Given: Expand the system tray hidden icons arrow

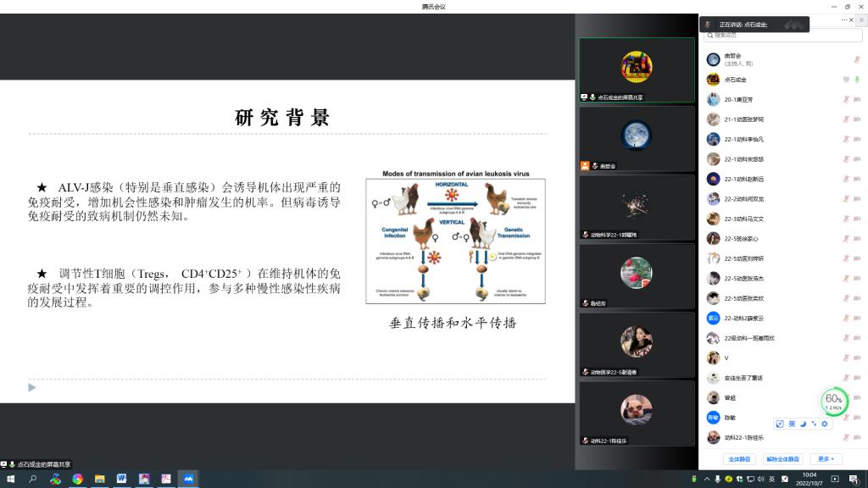Looking at the screenshot, I should (705, 479).
